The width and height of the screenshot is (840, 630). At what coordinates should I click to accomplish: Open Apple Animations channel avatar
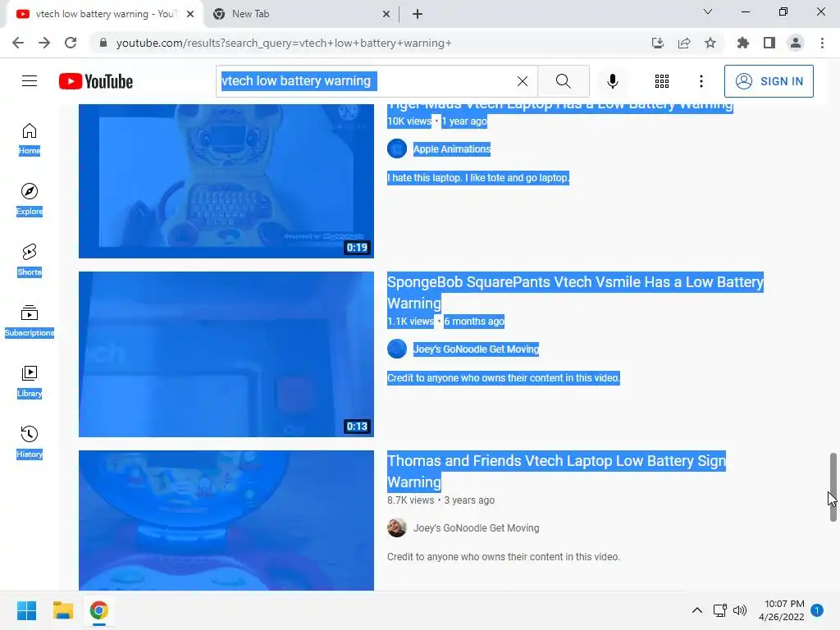pyautogui.click(x=397, y=149)
